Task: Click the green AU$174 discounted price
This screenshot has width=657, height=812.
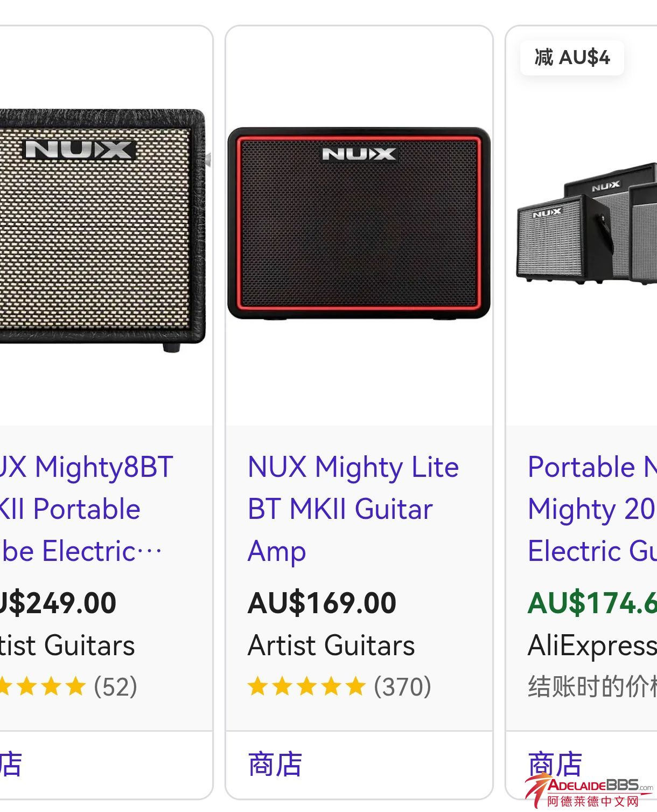Action: [x=592, y=602]
